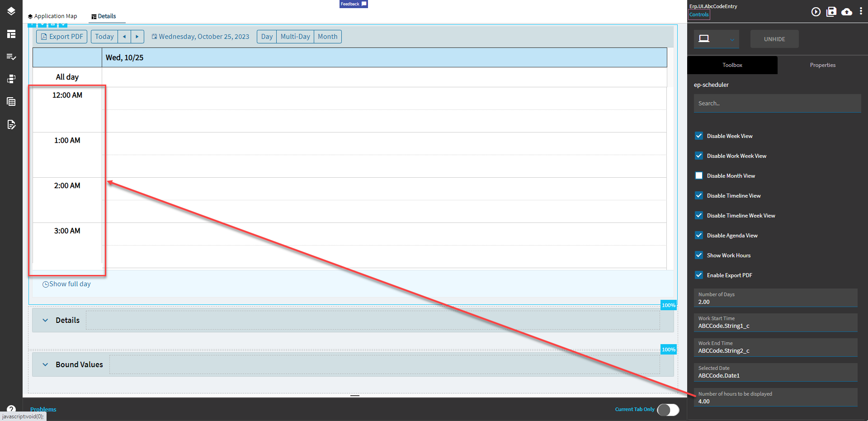Expand the Details panel chevron
The image size is (868, 421).
coord(45,320)
